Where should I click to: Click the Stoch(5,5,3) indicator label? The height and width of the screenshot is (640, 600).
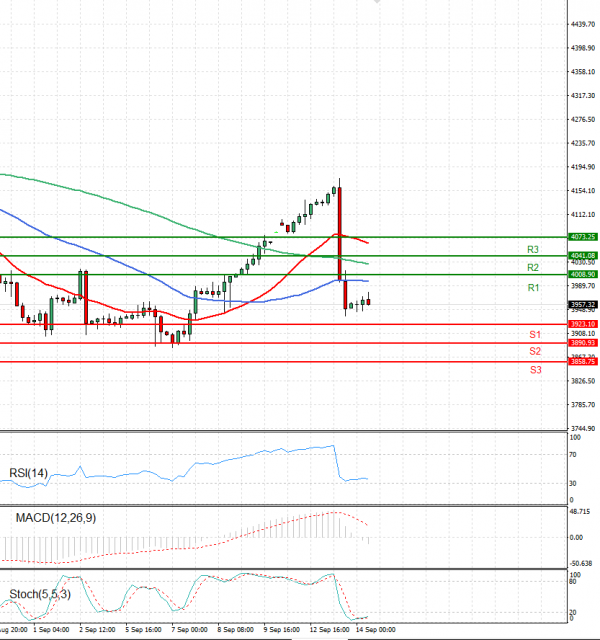(x=40, y=594)
